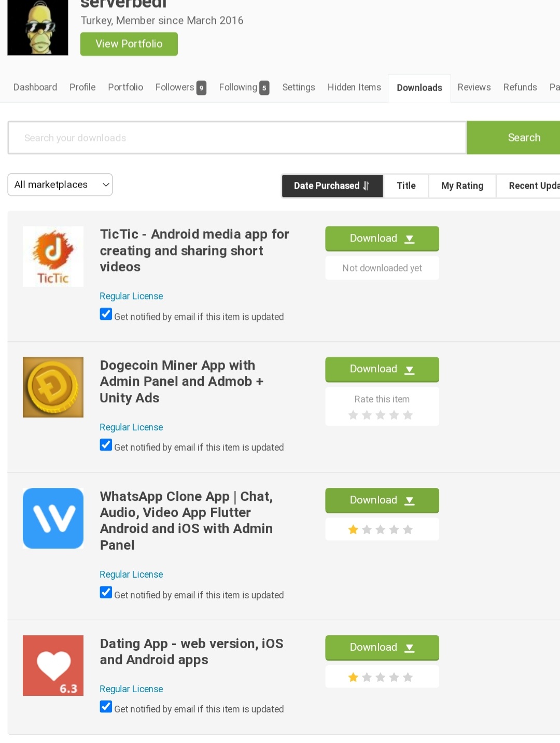The width and height of the screenshot is (560, 743).
Task: Uncheck email notification for TicTic item
Action: pyautogui.click(x=106, y=314)
